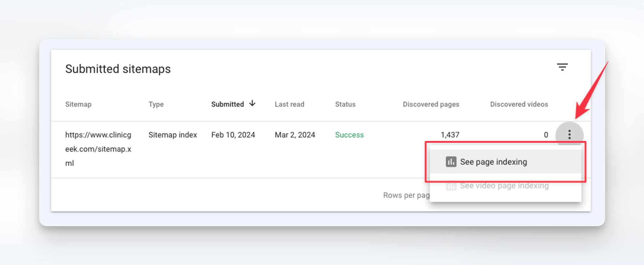Click the 1,437 discovered pages value
Viewport: 644px width, 265px height.
coord(450,135)
